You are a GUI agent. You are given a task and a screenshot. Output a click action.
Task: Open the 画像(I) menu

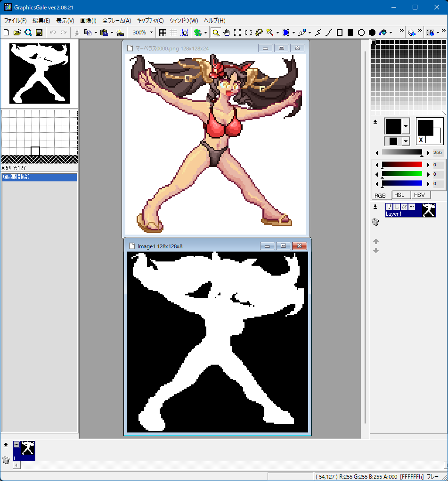pos(89,21)
